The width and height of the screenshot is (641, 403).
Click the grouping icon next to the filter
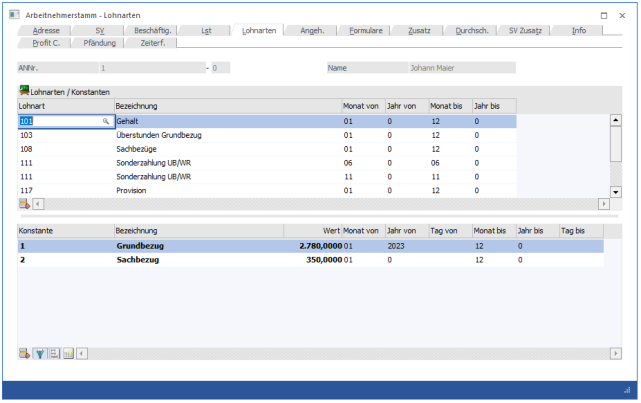click(x=54, y=353)
